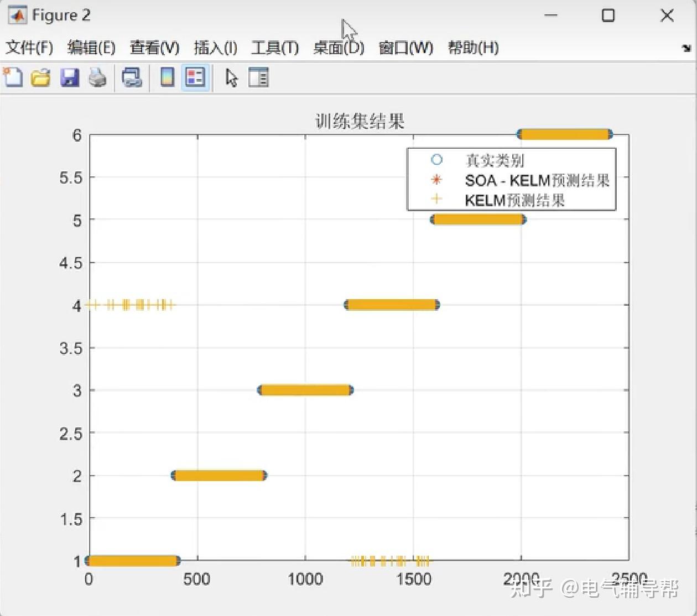The width and height of the screenshot is (697, 616).
Task: Select the 真实类别 legend entry
Action: pyautogui.click(x=495, y=160)
